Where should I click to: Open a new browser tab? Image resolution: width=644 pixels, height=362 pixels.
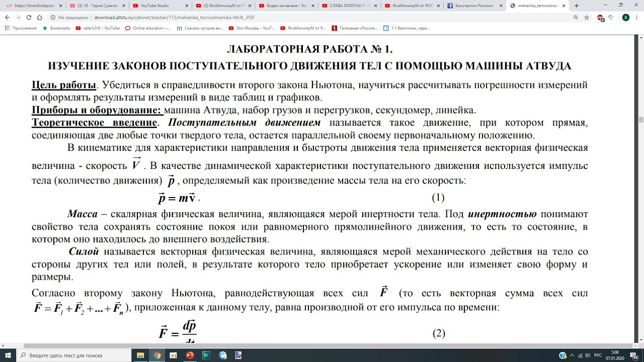click(x=577, y=6)
